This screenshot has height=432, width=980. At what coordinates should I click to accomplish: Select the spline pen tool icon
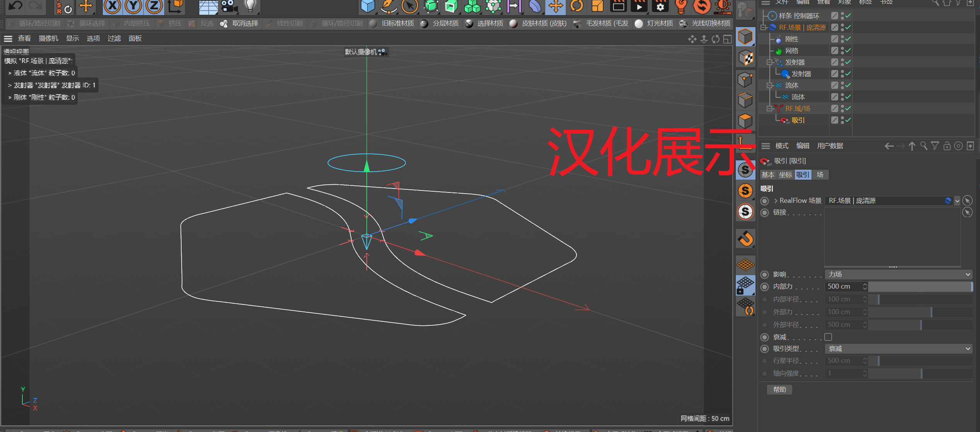pyautogui.click(x=388, y=6)
